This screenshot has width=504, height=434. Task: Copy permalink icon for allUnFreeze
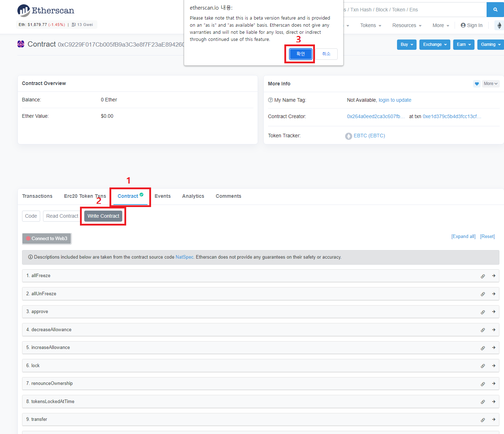coord(483,294)
